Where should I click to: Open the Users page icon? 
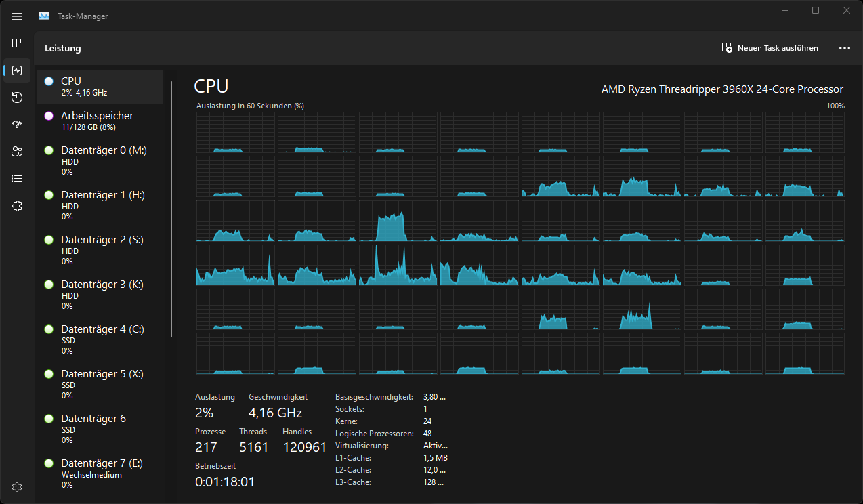[17, 152]
